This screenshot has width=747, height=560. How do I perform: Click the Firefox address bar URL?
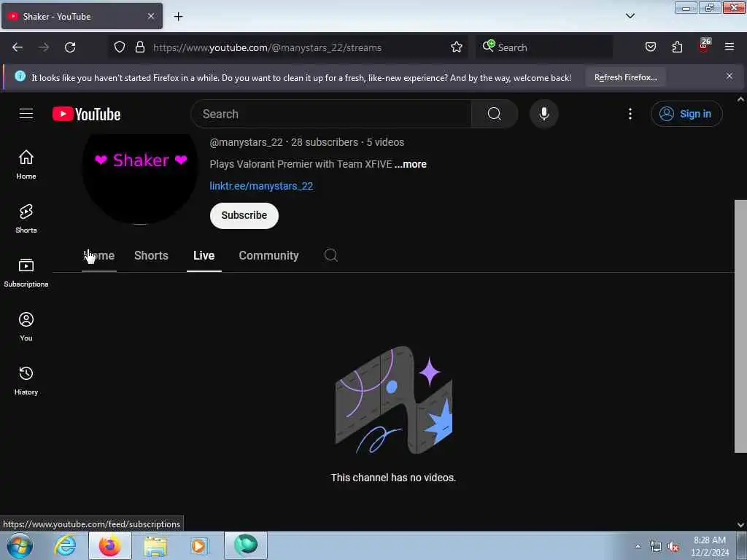pyautogui.click(x=267, y=47)
